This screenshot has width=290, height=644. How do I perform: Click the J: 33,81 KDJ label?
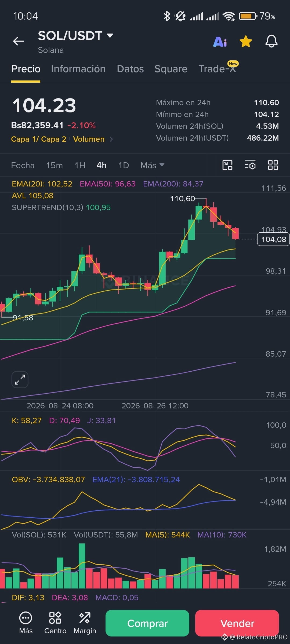[x=102, y=420]
